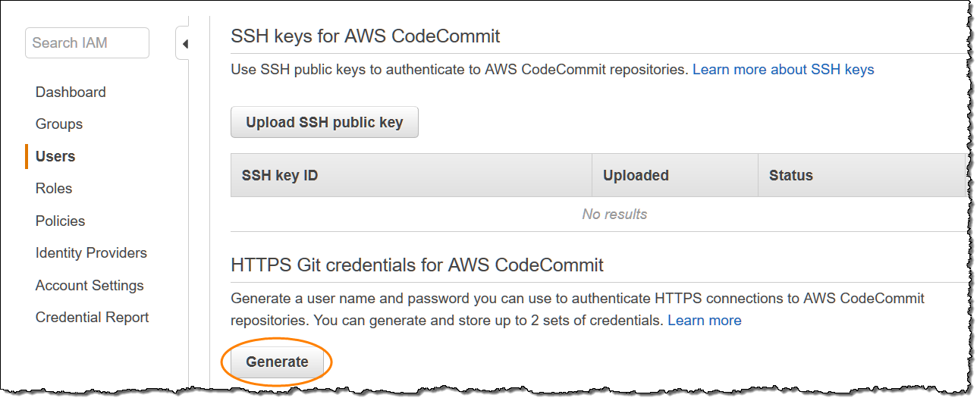View the Credential Report
980x401 pixels.
point(93,317)
